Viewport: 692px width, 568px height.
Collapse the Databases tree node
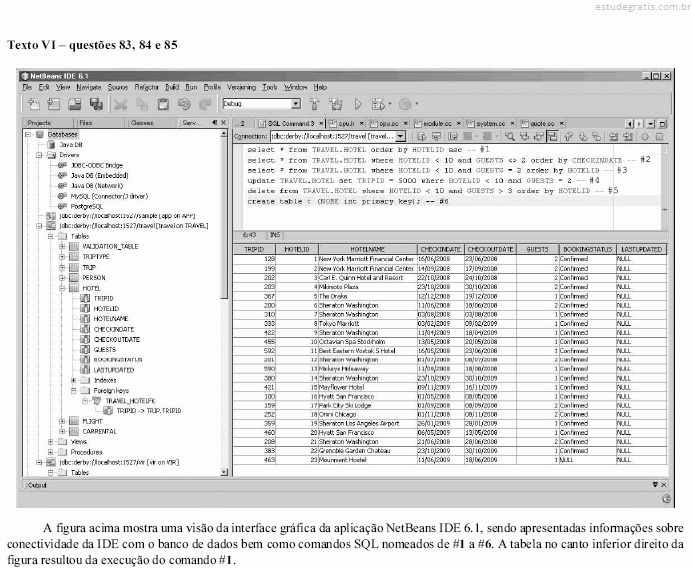[28, 135]
